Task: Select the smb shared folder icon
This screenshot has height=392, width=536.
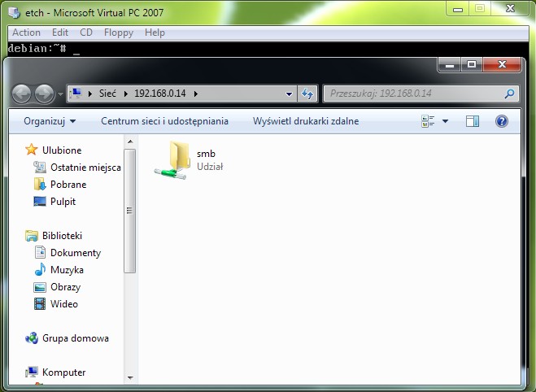Action: pyautogui.click(x=172, y=160)
